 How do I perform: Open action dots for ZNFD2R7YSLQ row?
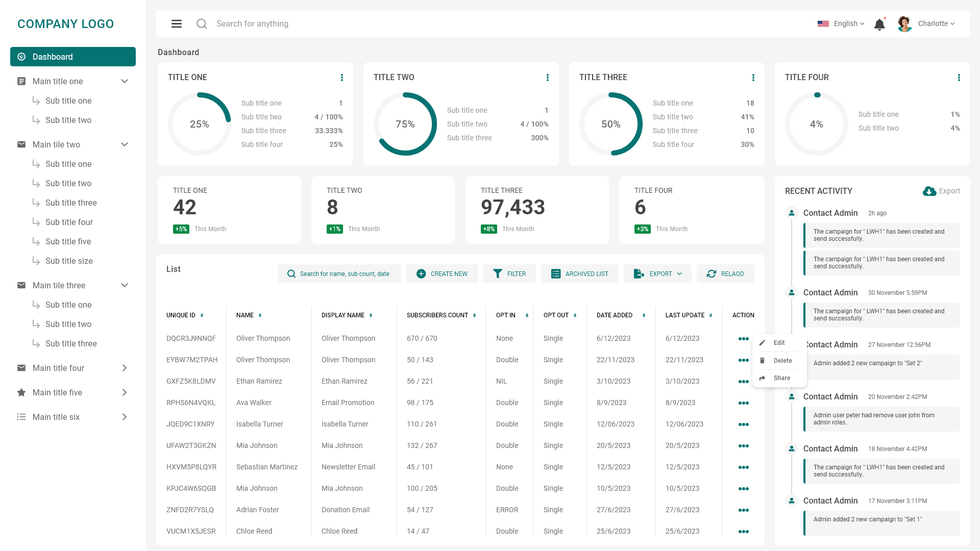click(x=744, y=510)
